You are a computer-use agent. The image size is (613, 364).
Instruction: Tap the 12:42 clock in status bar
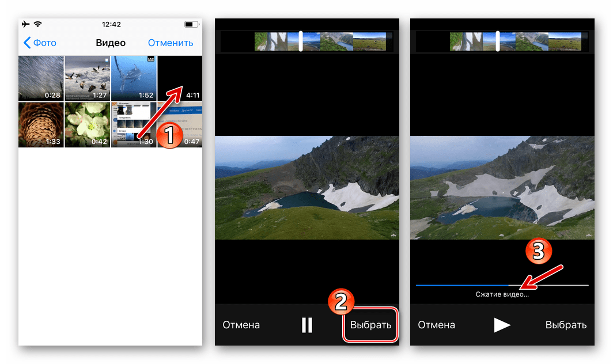pyautogui.click(x=111, y=24)
